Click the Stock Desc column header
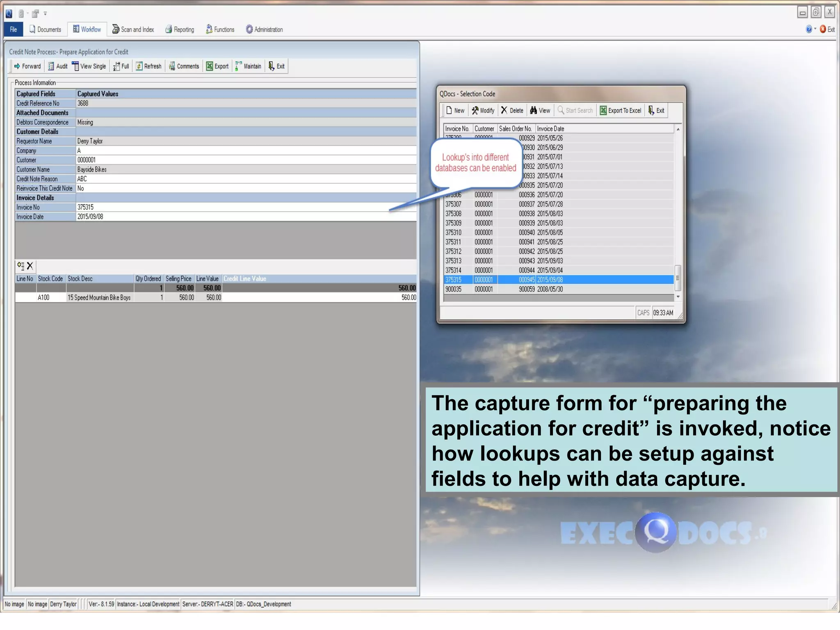840x630 pixels. coord(100,279)
